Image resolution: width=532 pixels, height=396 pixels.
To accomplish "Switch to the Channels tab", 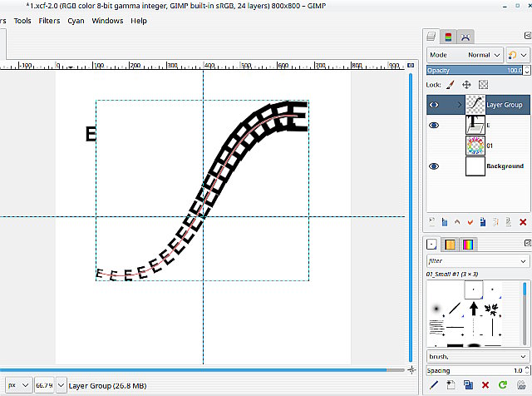I will (x=449, y=37).
